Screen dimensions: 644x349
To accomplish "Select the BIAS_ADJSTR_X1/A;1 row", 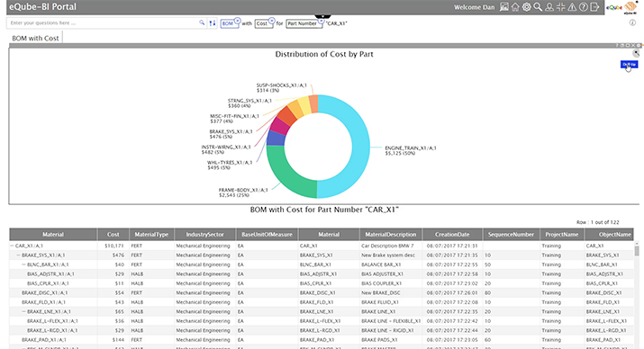I will pos(322,274).
